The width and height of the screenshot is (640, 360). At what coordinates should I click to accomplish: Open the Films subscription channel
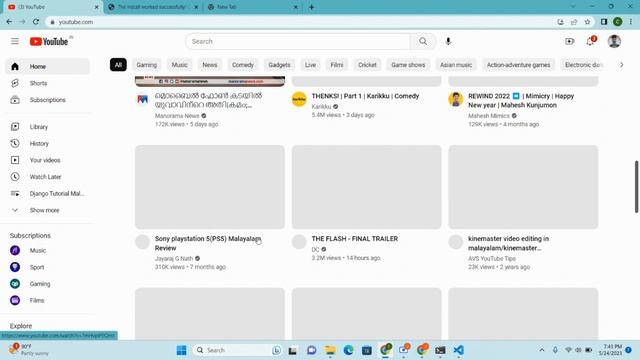pos(48,300)
